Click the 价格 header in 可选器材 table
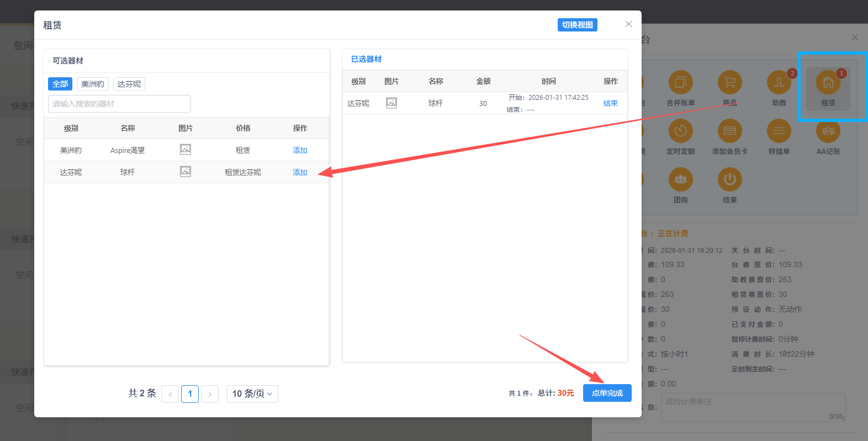This screenshot has height=441, width=868. click(x=243, y=128)
